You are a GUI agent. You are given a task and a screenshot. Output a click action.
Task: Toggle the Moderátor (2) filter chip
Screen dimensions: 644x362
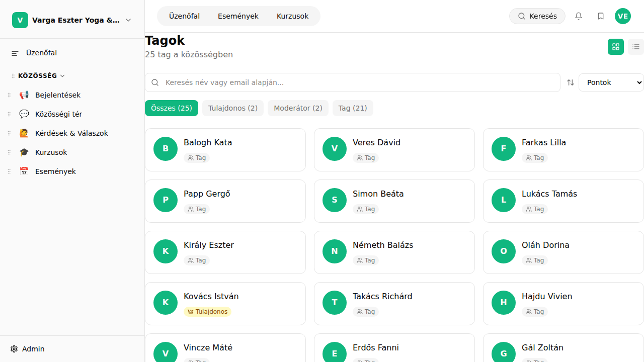(x=298, y=108)
